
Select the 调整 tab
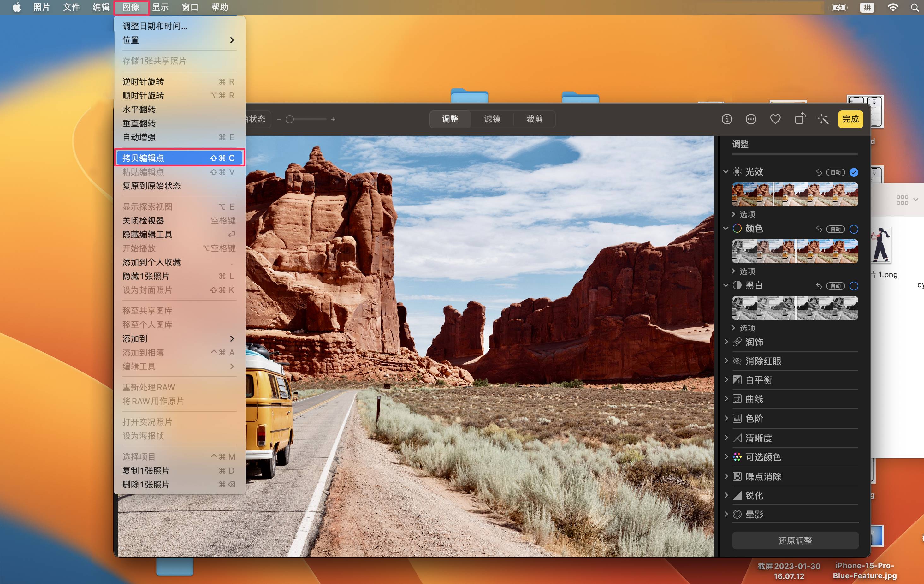click(x=450, y=119)
